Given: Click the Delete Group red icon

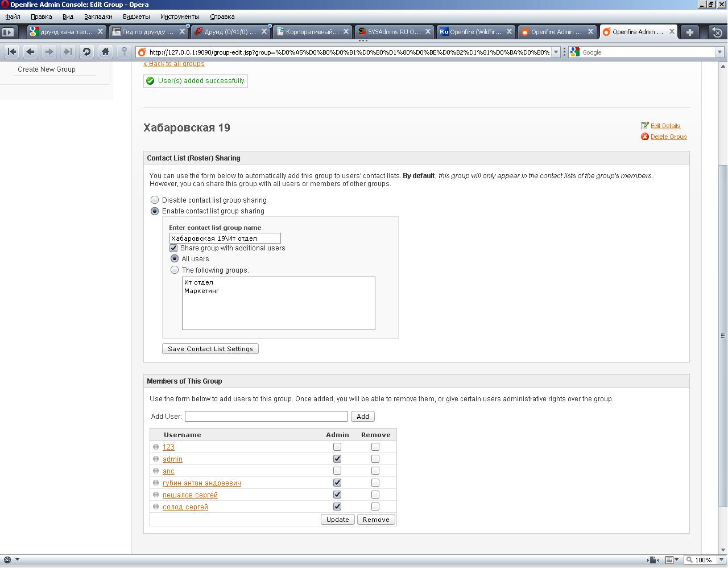Looking at the screenshot, I should (644, 137).
